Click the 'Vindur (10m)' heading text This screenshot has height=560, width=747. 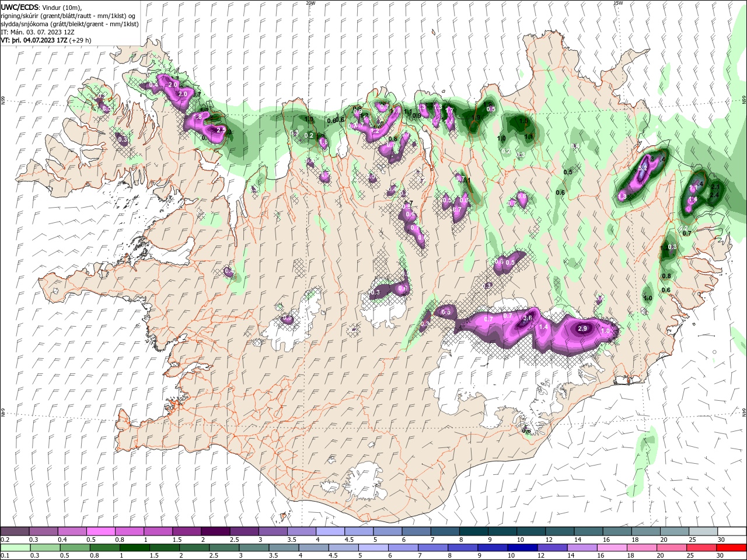pos(62,8)
